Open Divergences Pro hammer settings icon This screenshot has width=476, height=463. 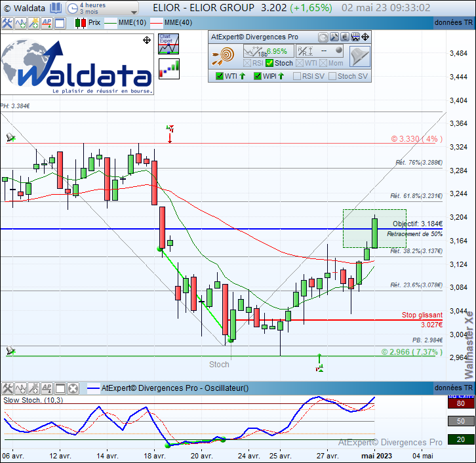tap(334, 37)
